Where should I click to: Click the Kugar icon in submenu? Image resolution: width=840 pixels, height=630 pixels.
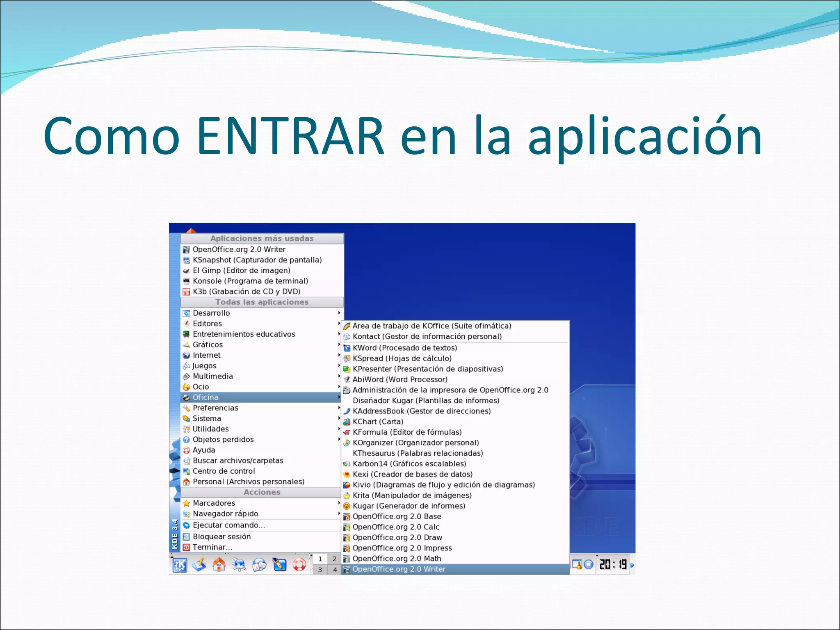tap(347, 506)
